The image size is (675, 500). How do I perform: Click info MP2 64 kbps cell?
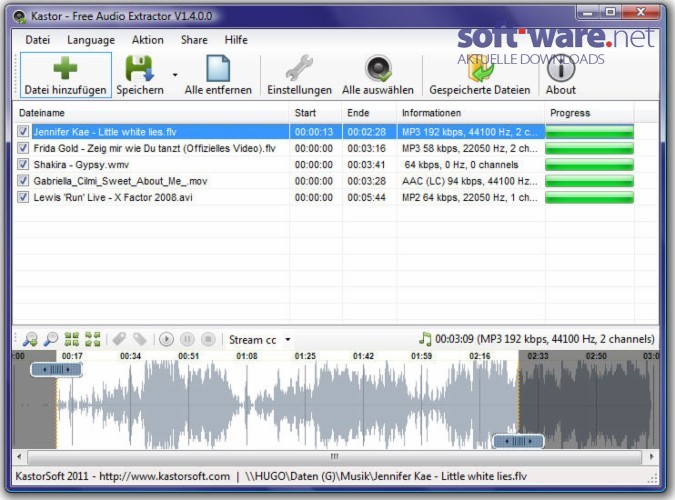(x=470, y=197)
